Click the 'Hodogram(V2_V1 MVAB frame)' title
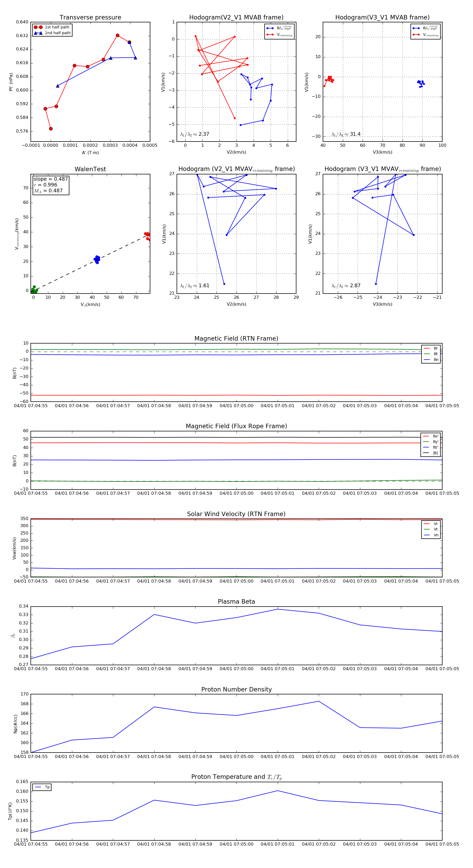 pyautogui.click(x=236, y=18)
